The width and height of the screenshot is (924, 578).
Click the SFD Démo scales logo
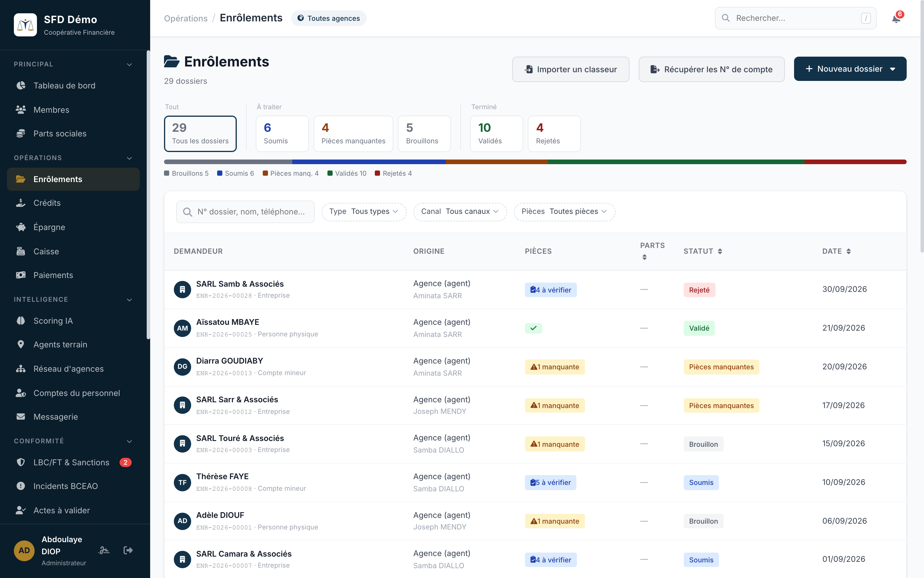click(x=26, y=25)
